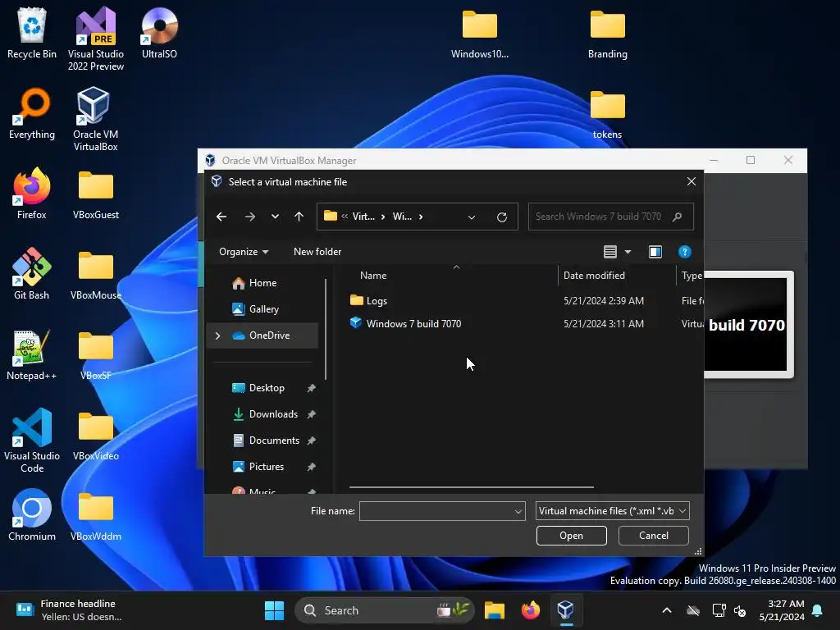
Task: Go forward in the file dialog
Action: pos(249,217)
